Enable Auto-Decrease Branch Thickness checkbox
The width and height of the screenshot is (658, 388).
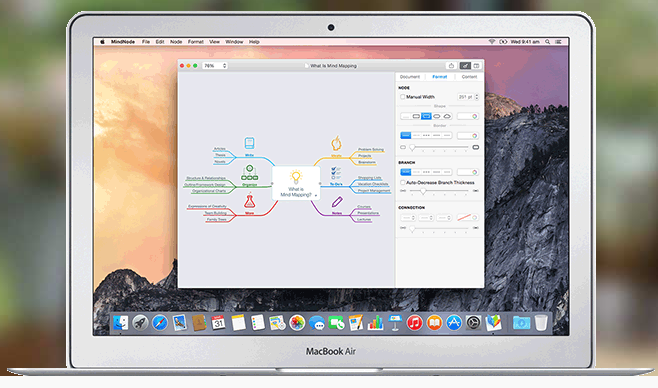[x=402, y=182]
